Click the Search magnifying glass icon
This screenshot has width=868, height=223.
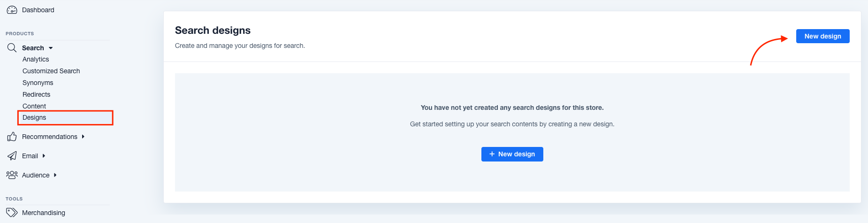[12, 48]
